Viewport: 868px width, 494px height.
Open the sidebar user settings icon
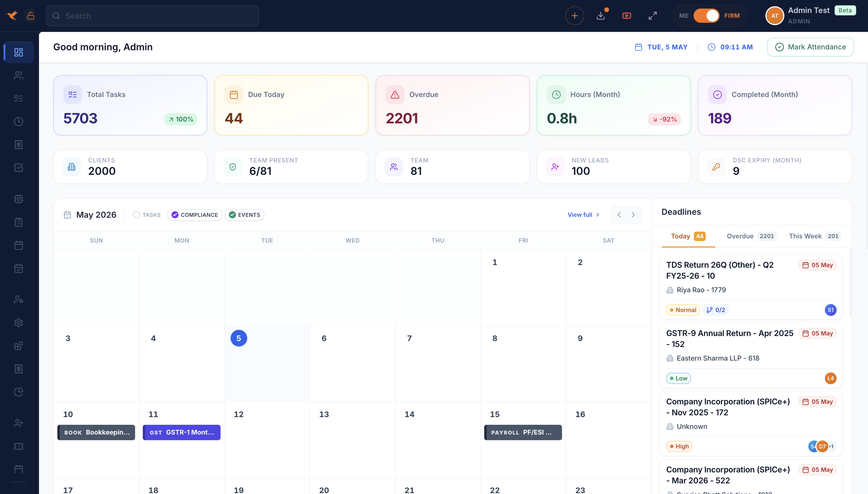[x=19, y=300]
